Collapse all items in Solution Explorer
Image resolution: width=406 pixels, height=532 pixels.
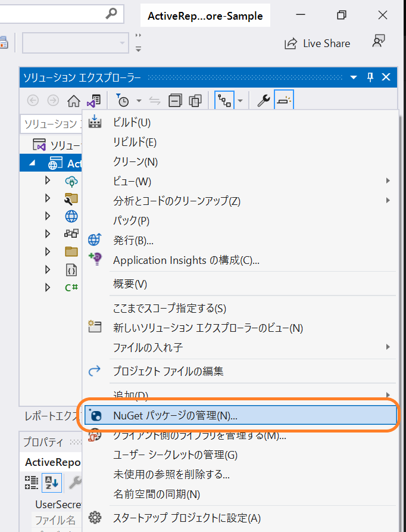[175, 101]
